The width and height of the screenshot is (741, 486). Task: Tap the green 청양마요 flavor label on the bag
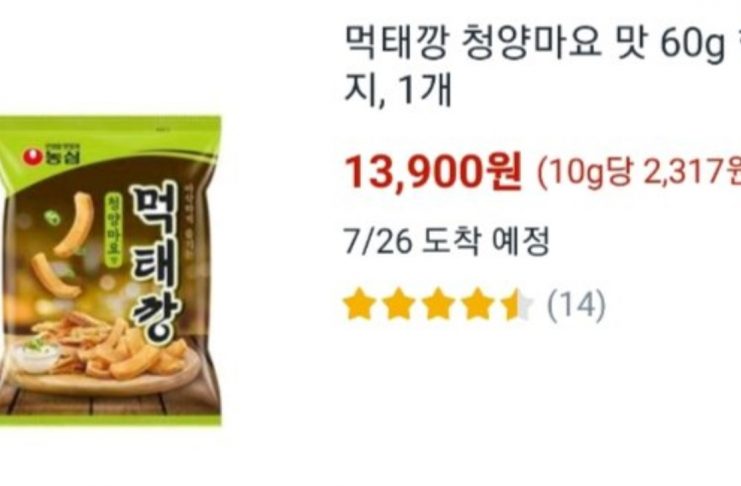click(x=113, y=228)
